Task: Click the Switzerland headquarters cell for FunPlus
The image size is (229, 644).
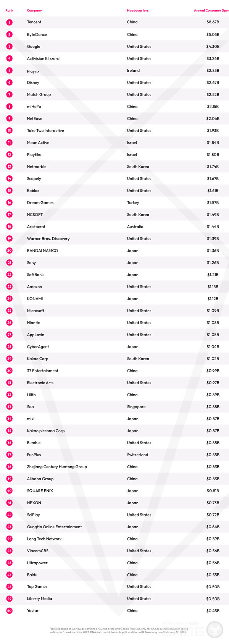Action: click(x=137, y=455)
